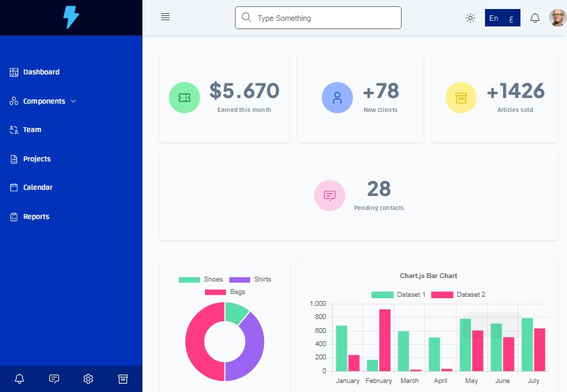Open notifications bell in top header
Screen dimensions: 567x392
tap(535, 18)
